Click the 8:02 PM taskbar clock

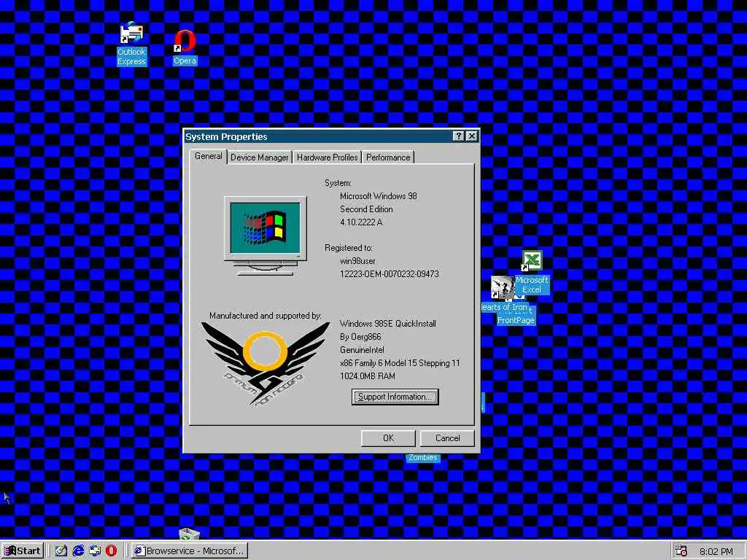coord(716,551)
